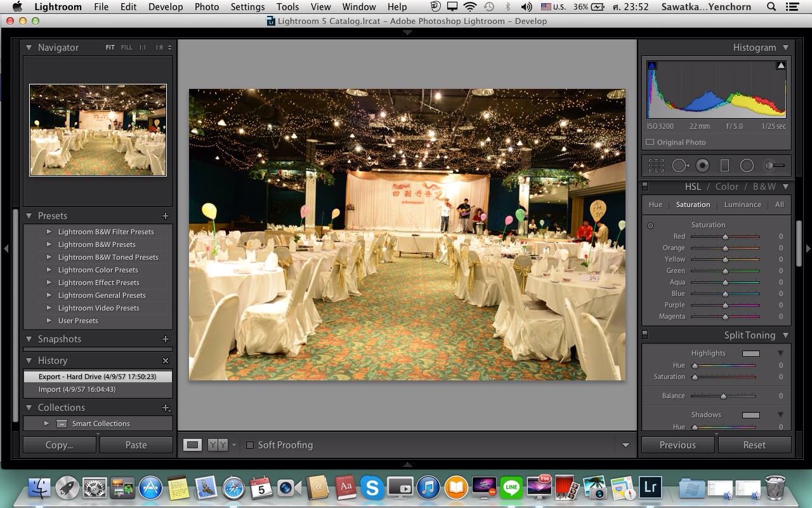This screenshot has height=508, width=812.
Task: Expand Lightroom B&W Filter Presets folder
Action: pyautogui.click(x=49, y=232)
